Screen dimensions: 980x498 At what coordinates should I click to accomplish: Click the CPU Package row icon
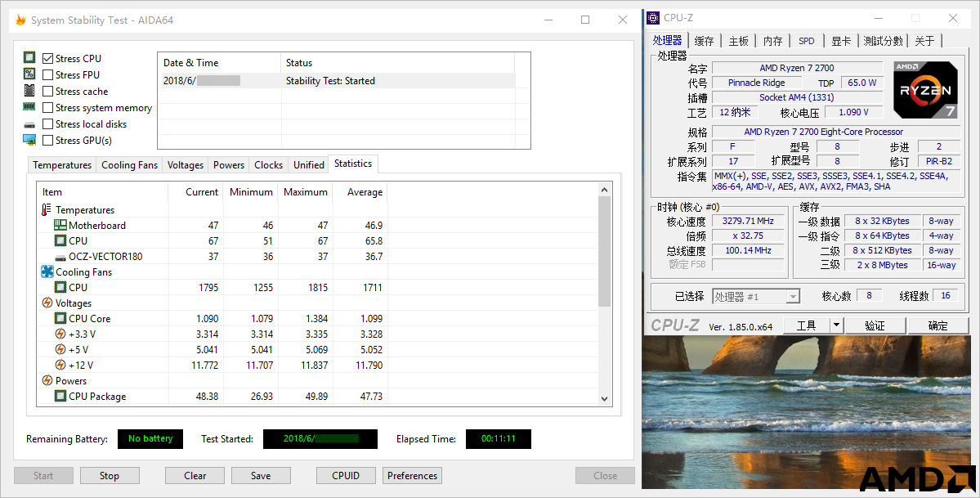(60, 396)
